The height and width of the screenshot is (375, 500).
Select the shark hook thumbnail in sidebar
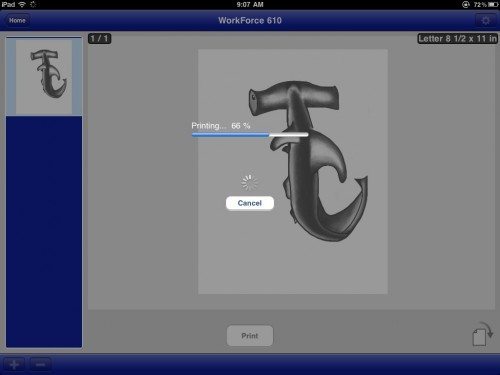pyautogui.click(x=44, y=77)
